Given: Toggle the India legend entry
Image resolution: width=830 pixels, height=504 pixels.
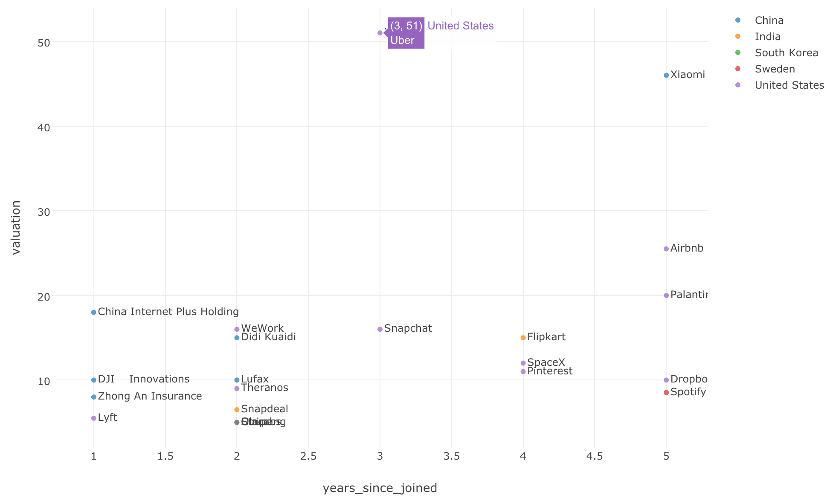Looking at the screenshot, I should point(758,36).
